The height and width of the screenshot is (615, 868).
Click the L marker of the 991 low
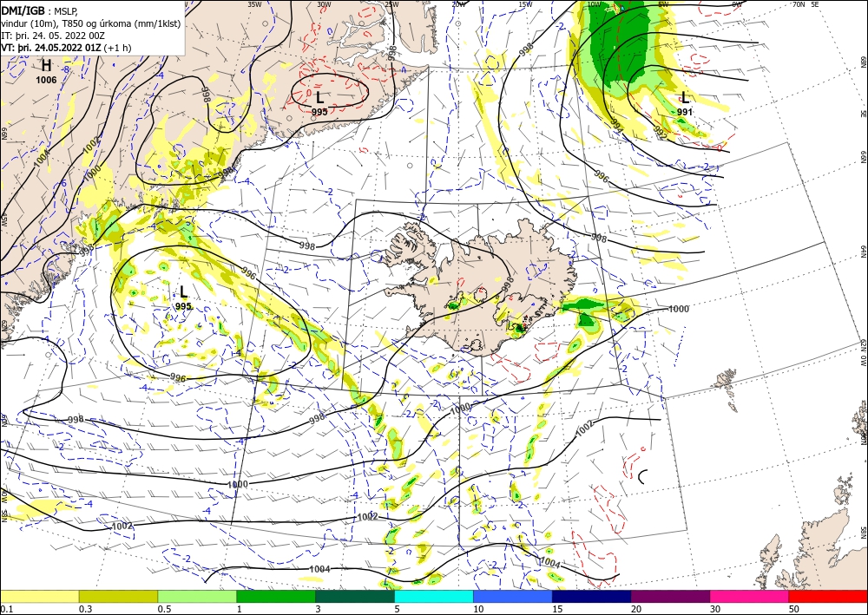(x=685, y=98)
